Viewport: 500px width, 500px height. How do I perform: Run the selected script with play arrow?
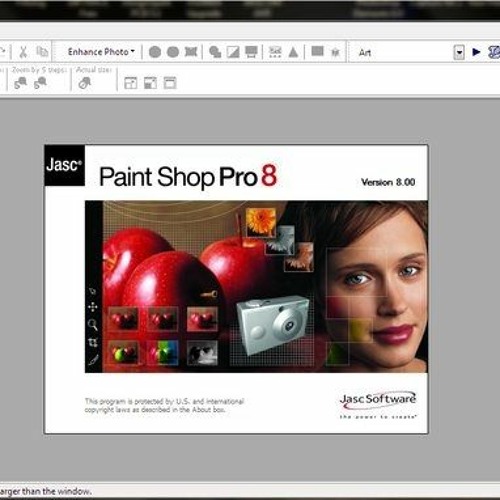(x=476, y=52)
